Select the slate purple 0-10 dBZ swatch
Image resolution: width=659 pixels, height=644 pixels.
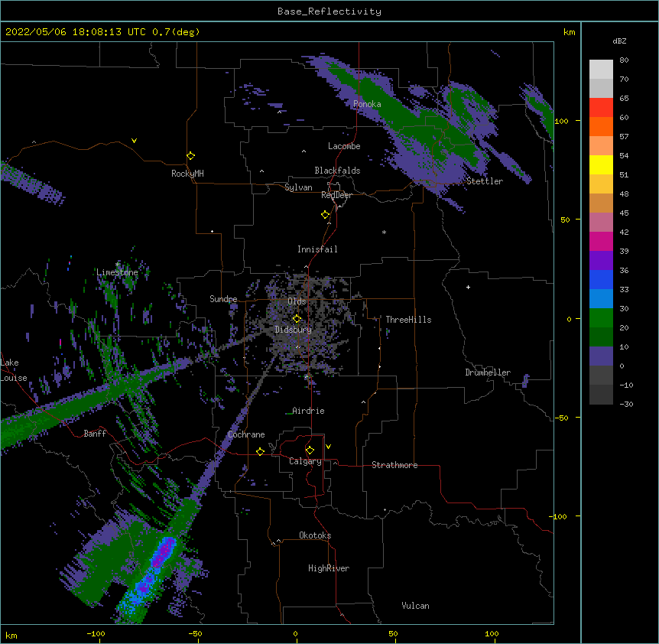click(x=601, y=356)
